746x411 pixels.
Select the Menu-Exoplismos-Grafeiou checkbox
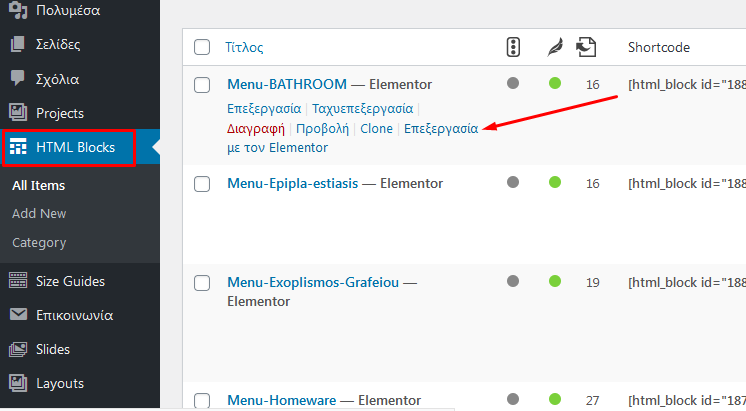pos(202,283)
